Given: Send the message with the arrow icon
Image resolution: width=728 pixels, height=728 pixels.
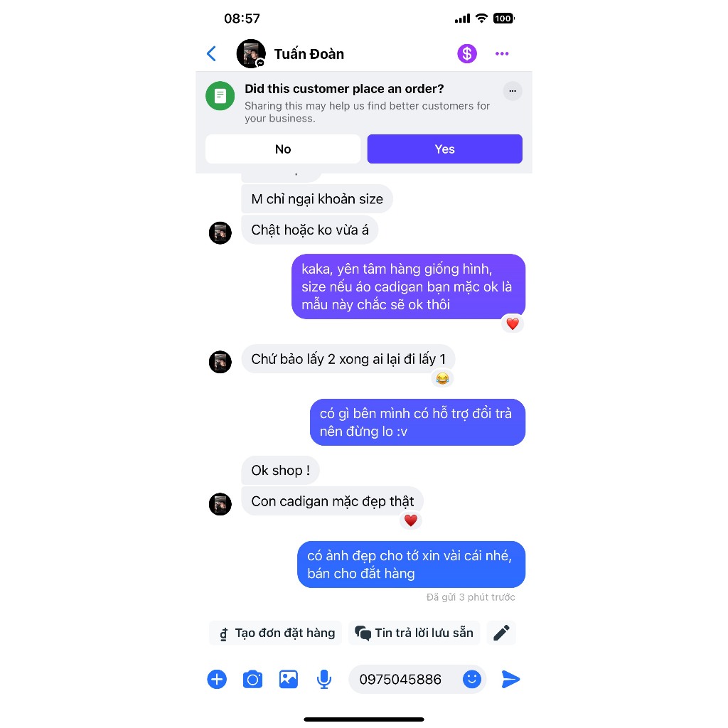Looking at the screenshot, I should (x=510, y=679).
